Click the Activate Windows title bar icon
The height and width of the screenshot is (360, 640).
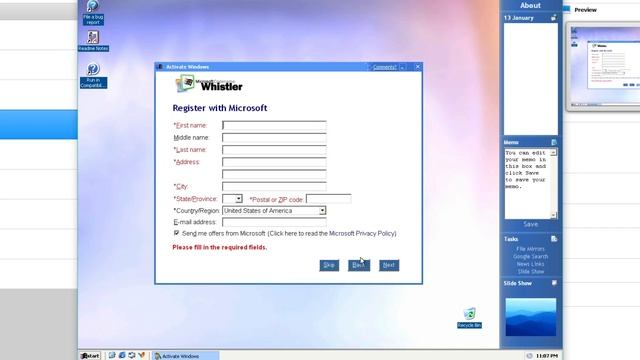click(160, 67)
